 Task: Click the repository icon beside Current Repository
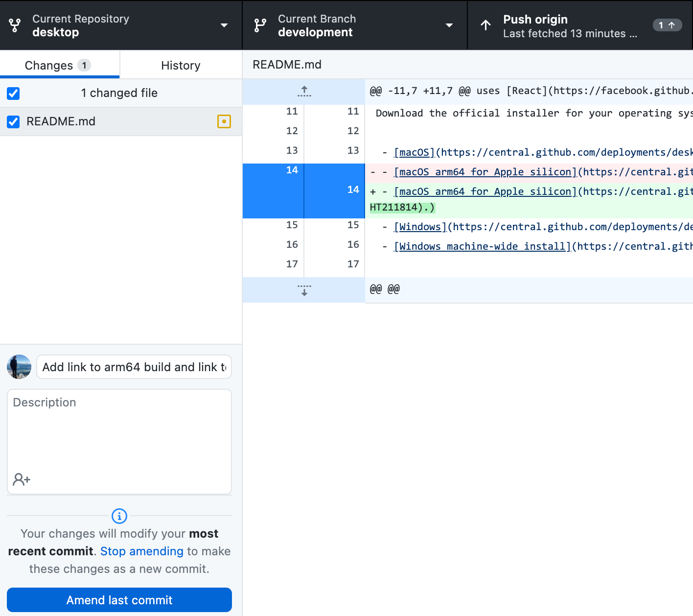pyautogui.click(x=15, y=25)
